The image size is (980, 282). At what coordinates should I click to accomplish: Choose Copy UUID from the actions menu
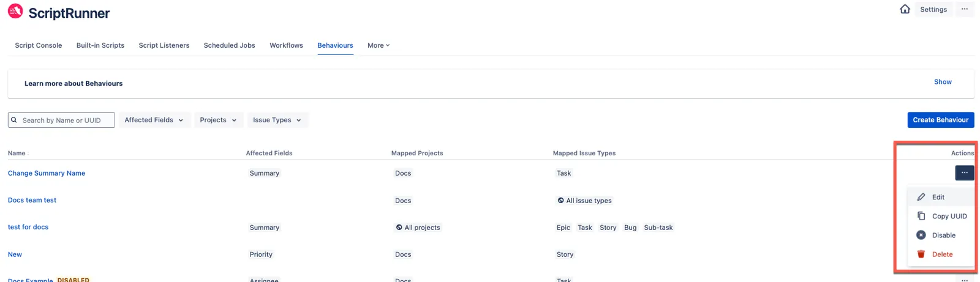tap(940, 216)
